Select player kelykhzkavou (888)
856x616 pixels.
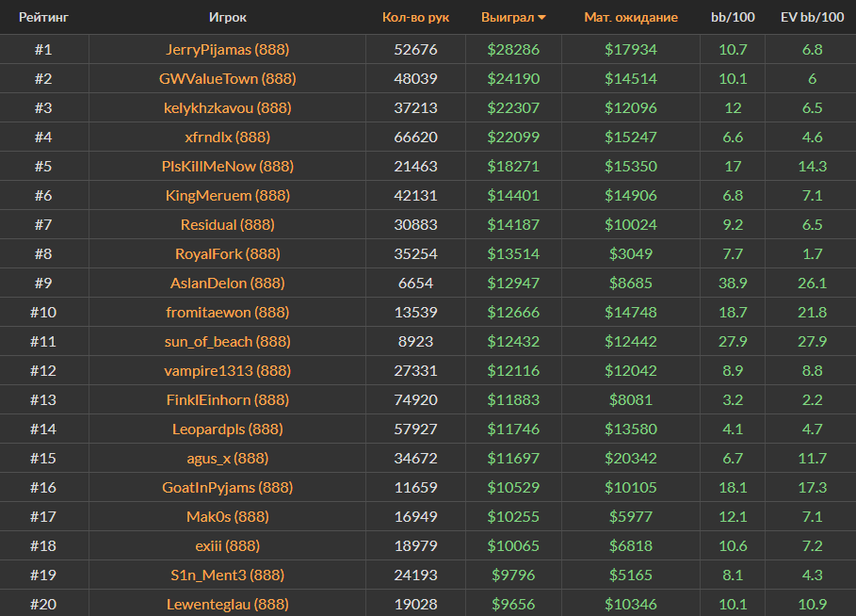(x=227, y=107)
